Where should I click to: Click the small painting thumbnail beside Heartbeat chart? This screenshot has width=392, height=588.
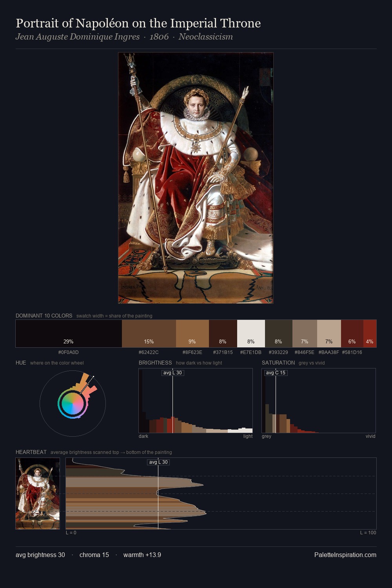38,494
